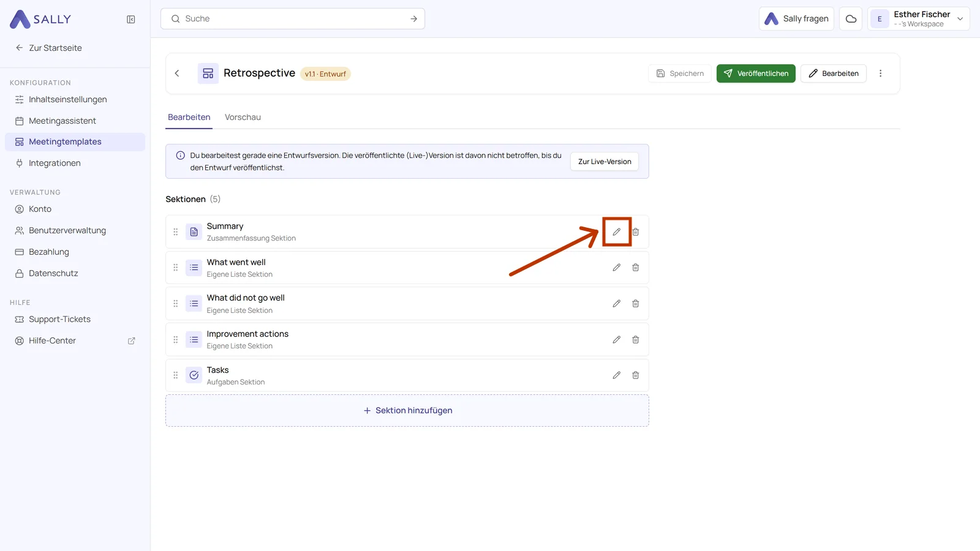The image size is (980, 551).
Task: Go back with the chevron beside Retrospective
Action: coord(177,73)
